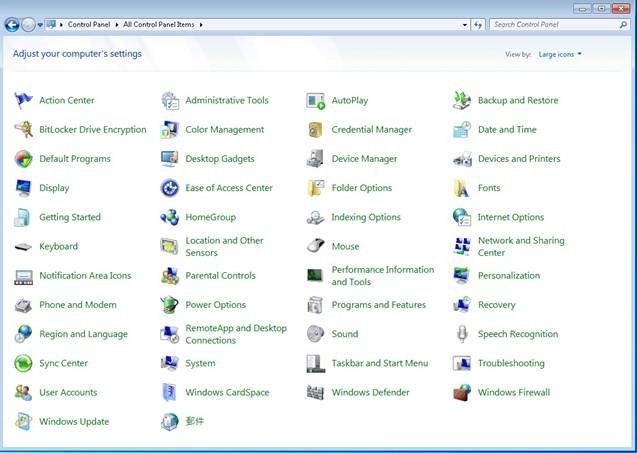Image resolution: width=637 pixels, height=453 pixels.
Task: Open Performance Information and Tools link
Action: click(x=383, y=275)
